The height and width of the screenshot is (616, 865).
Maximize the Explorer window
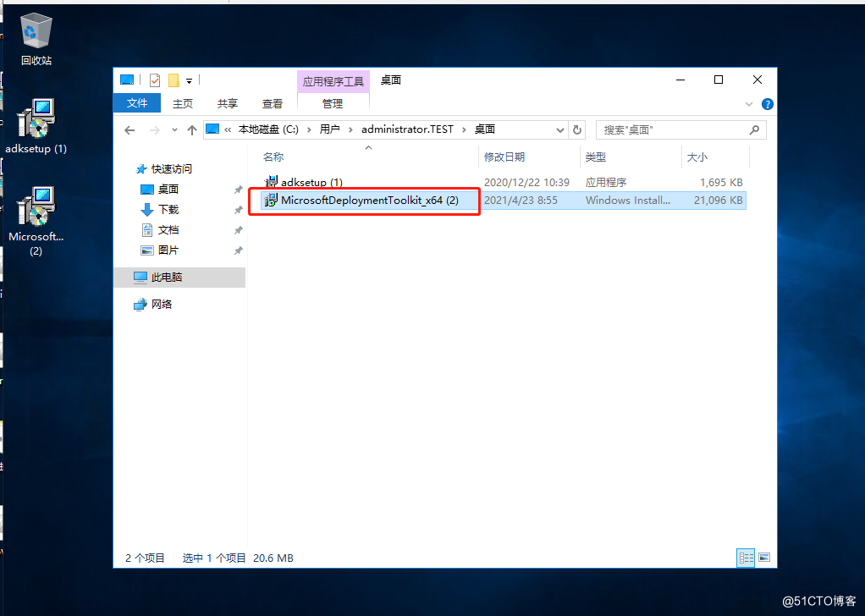point(719,80)
